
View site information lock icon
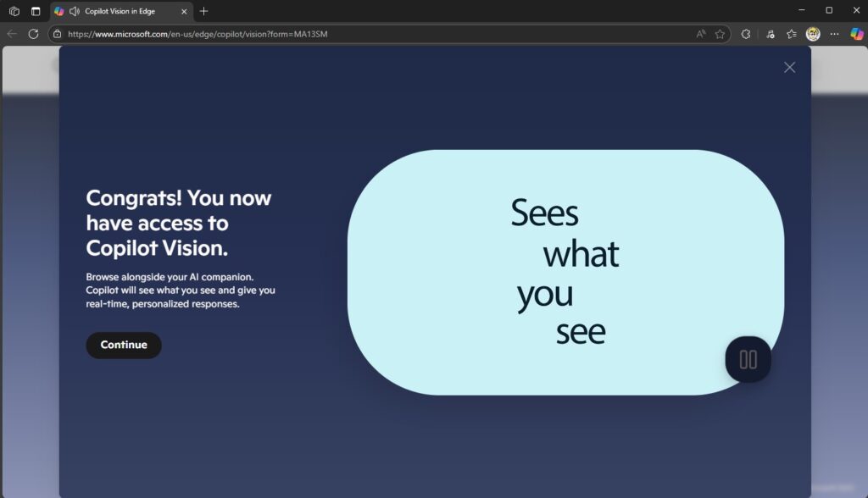pos(57,34)
